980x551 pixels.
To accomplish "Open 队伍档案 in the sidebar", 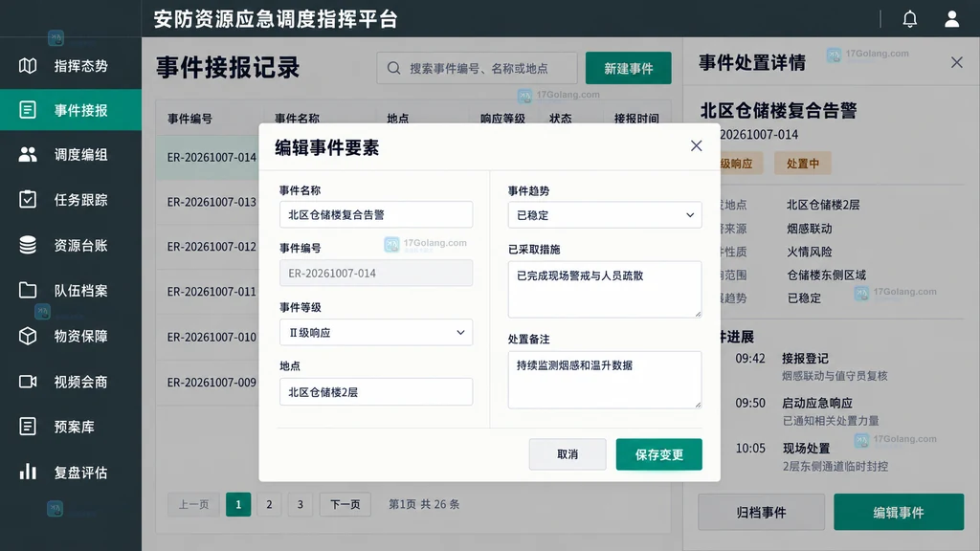I will 71,290.
